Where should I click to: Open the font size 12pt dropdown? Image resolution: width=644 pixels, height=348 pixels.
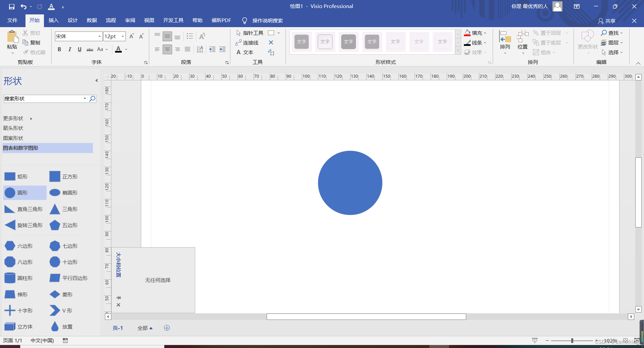coord(123,36)
